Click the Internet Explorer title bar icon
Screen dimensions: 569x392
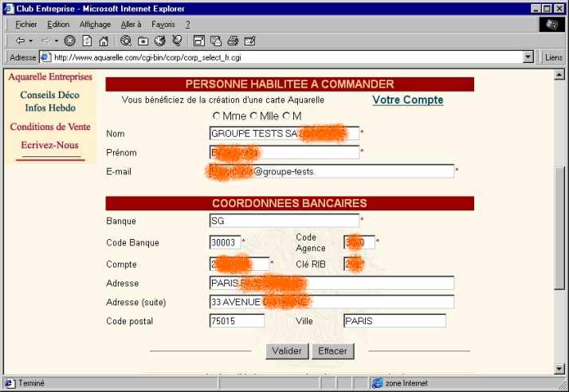(x=9, y=8)
